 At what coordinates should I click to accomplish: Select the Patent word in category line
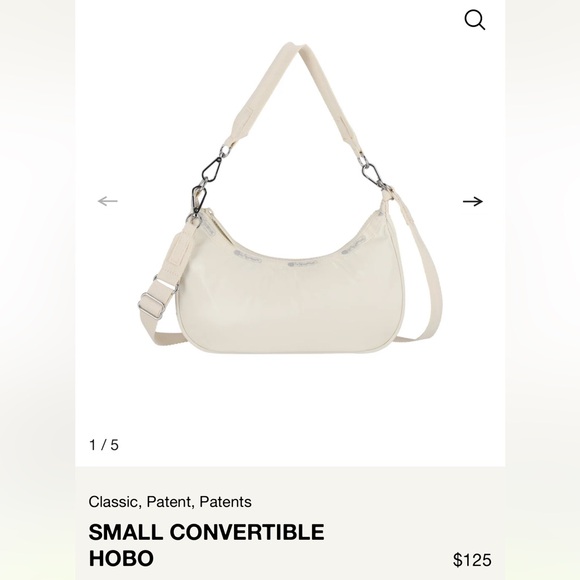pos(169,502)
